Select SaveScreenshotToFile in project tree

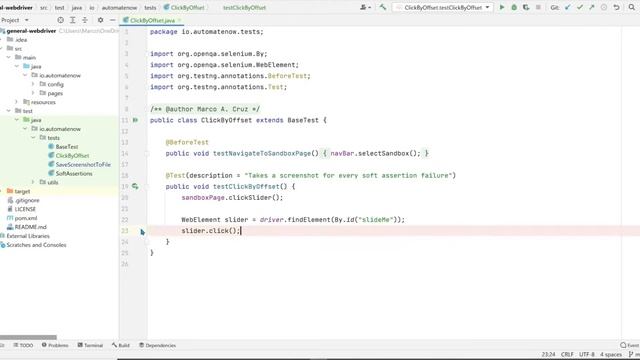[x=83, y=164]
